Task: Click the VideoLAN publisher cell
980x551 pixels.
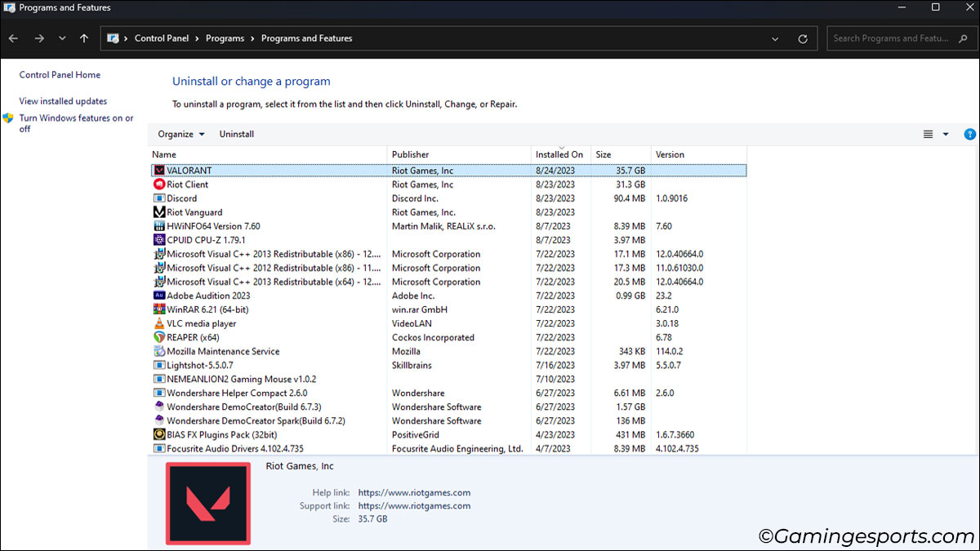Action: coord(412,323)
